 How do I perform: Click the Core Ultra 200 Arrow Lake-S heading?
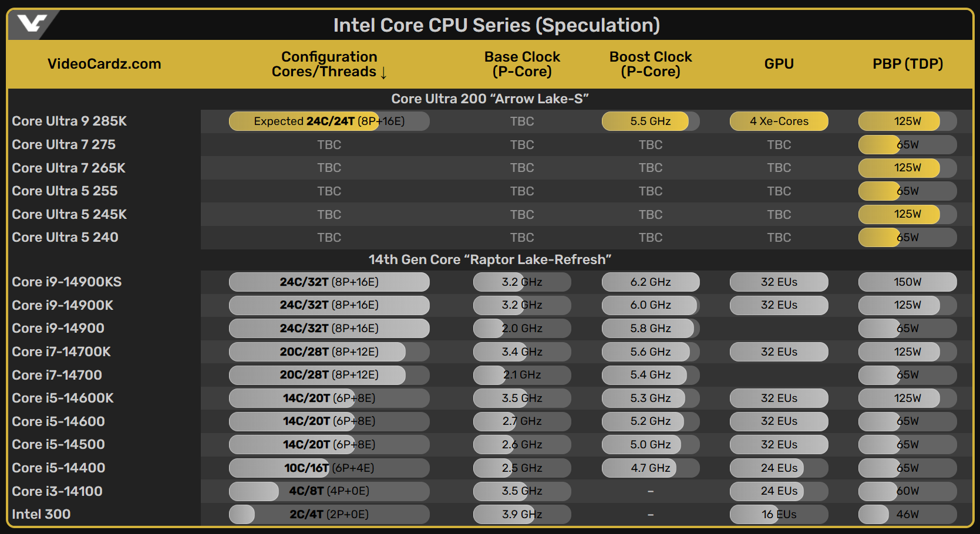click(x=490, y=99)
